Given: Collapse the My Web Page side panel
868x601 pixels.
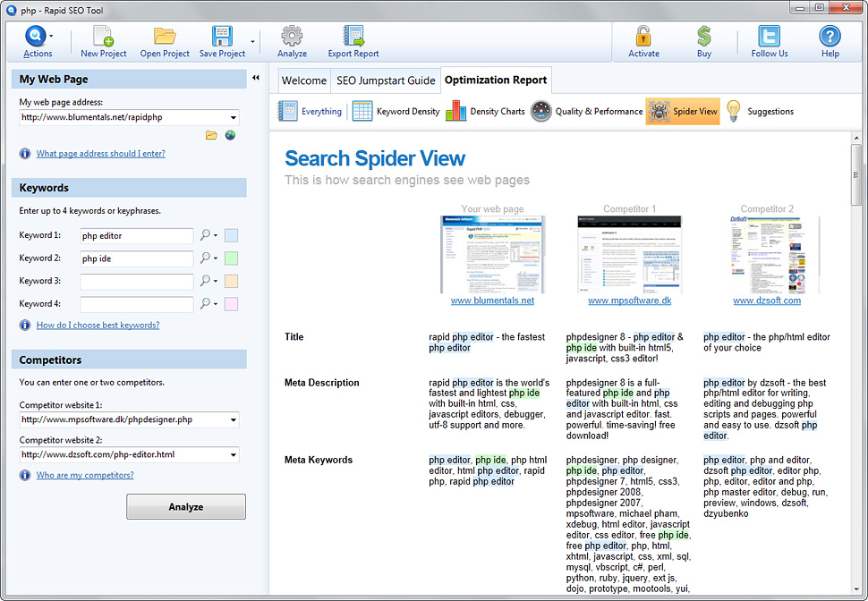Looking at the screenshot, I should pos(256,78).
